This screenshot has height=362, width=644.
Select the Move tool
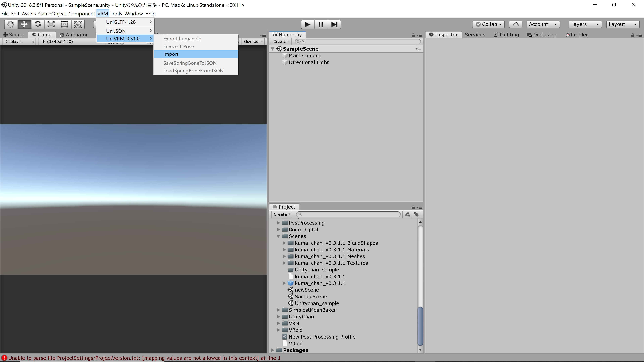(x=24, y=24)
